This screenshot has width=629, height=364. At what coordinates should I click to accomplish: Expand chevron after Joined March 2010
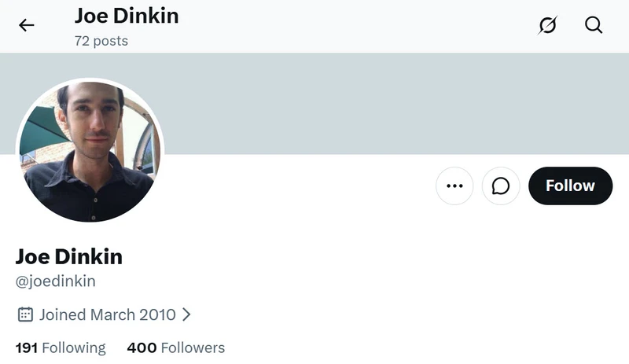(x=186, y=314)
